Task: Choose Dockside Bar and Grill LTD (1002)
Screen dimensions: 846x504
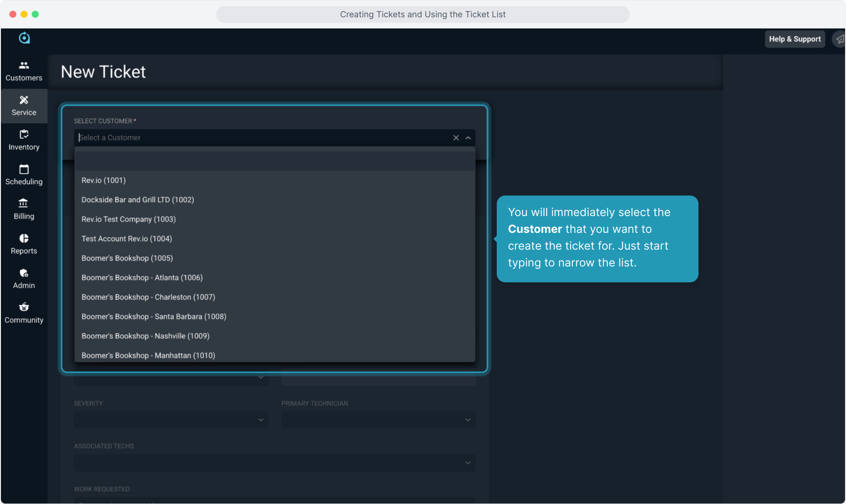Action: click(x=138, y=200)
